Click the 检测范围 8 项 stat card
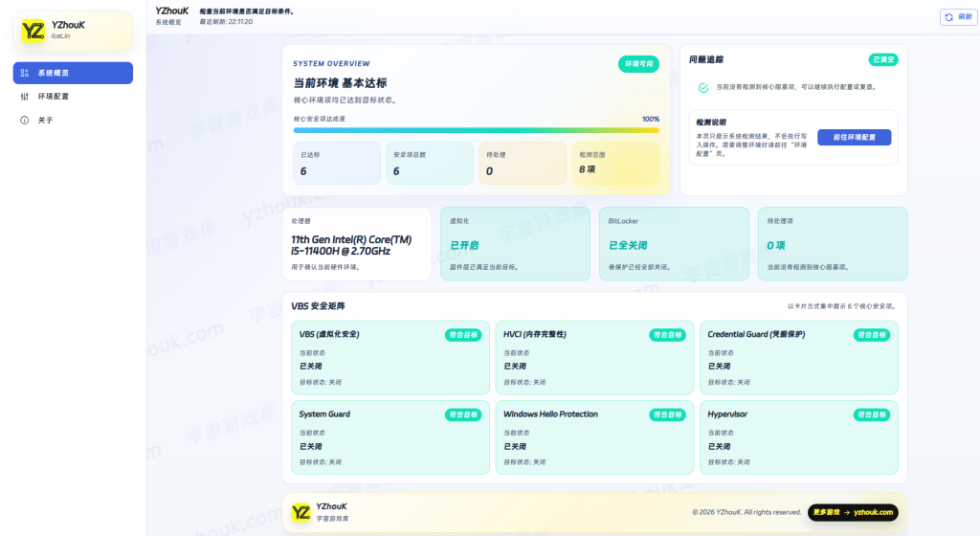 coord(615,163)
